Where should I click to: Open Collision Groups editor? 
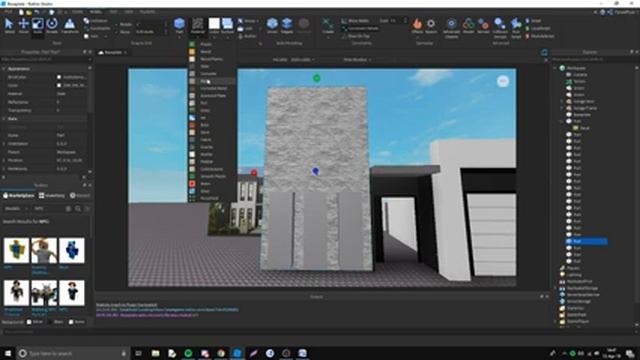click(500, 27)
